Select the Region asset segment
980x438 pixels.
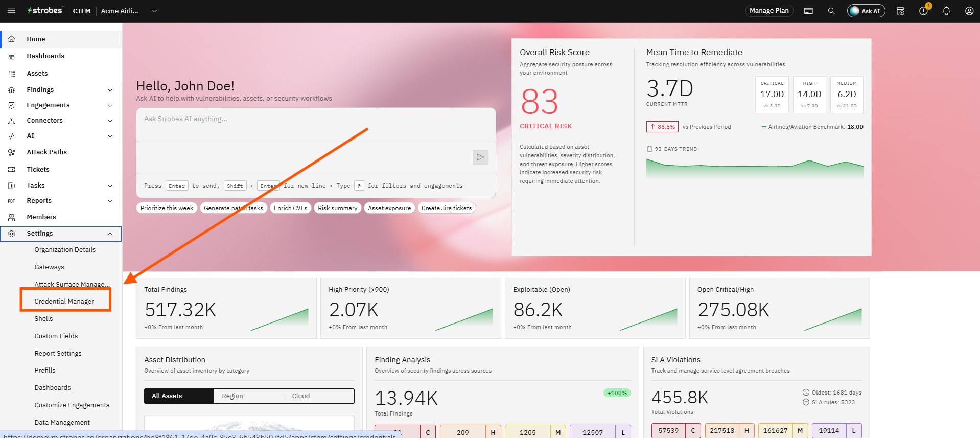pyautogui.click(x=232, y=396)
